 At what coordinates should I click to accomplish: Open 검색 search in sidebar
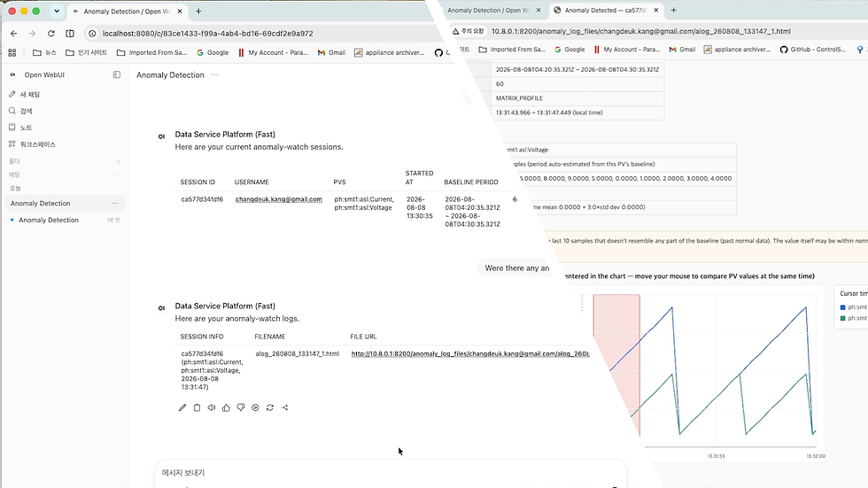pos(21,112)
